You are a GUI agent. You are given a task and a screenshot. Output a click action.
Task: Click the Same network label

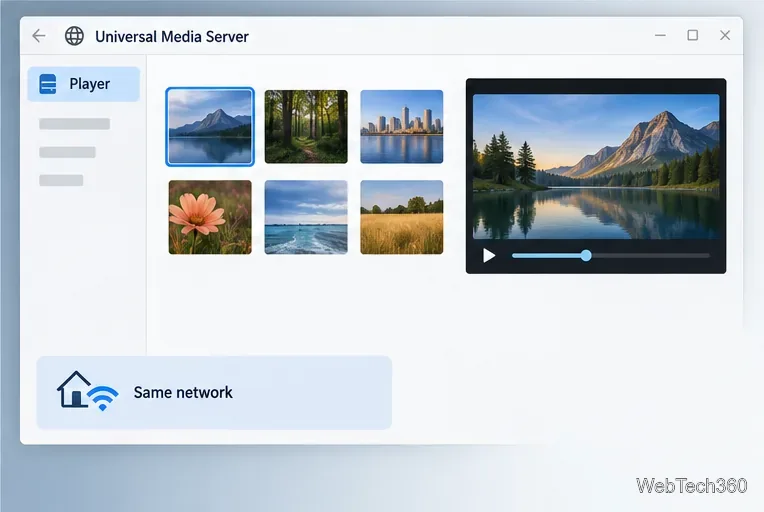coord(183,393)
